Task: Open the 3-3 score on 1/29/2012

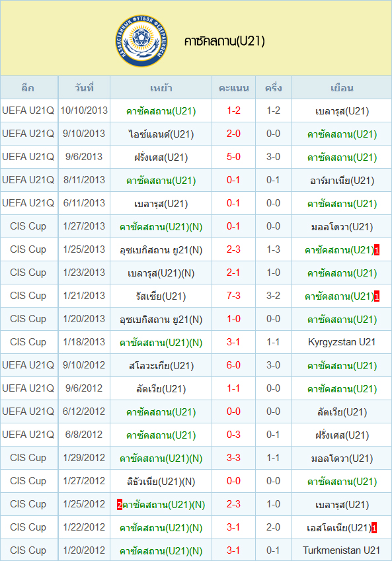Action: (233, 458)
